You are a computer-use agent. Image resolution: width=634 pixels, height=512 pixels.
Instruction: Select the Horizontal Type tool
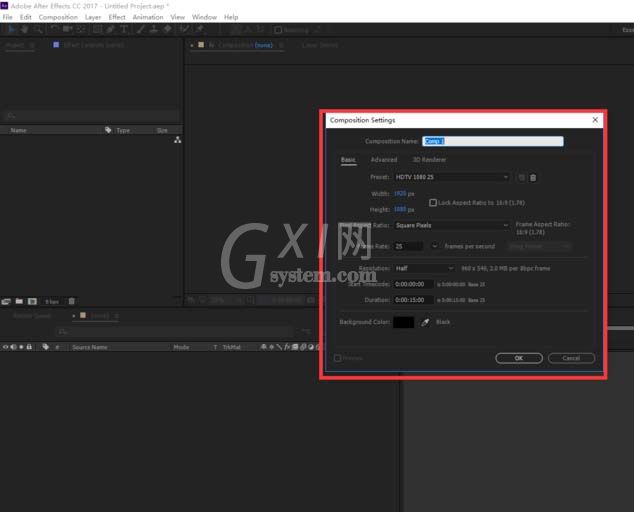click(124, 29)
